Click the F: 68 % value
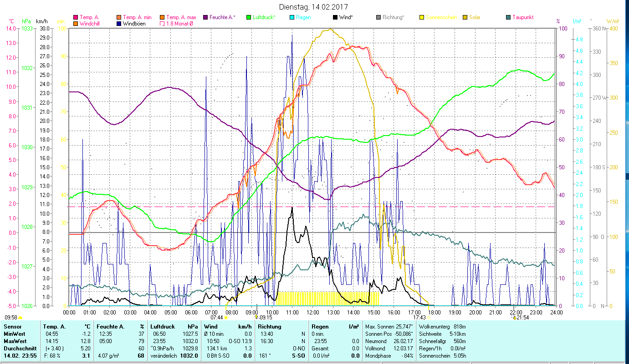 point(52,355)
